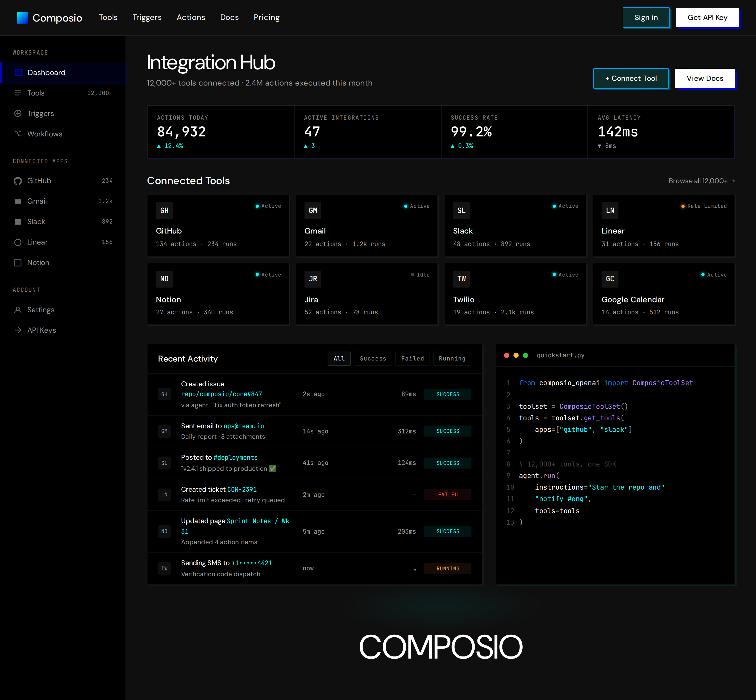Click green dot in quickstart.py window
Image resolution: width=756 pixels, height=700 pixels.
(x=525, y=355)
